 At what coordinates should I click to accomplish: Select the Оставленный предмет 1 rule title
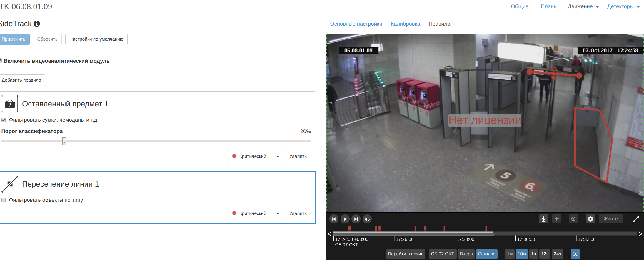pos(65,104)
